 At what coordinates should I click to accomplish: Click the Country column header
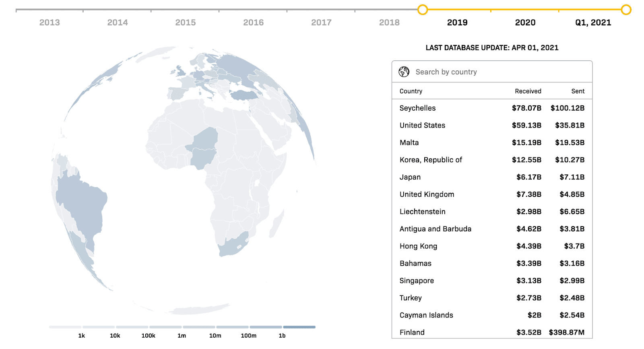coord(411,91)
